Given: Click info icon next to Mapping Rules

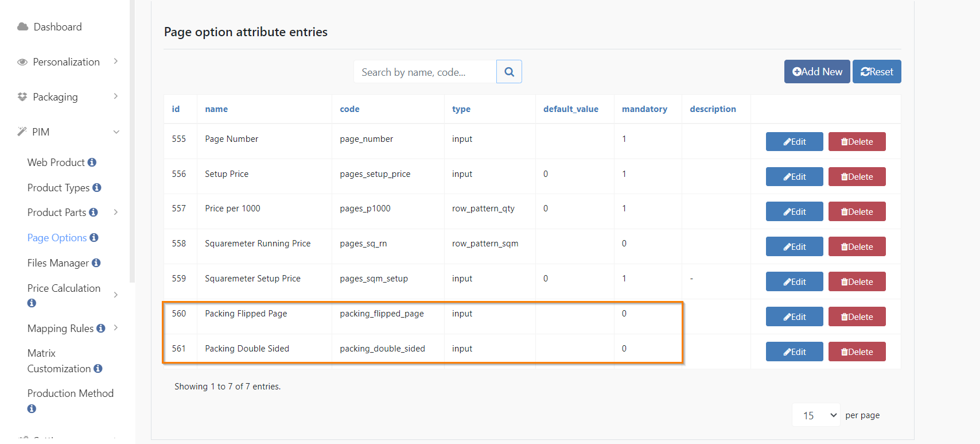Looking at the screenshot, I should [x=101, y=329].
